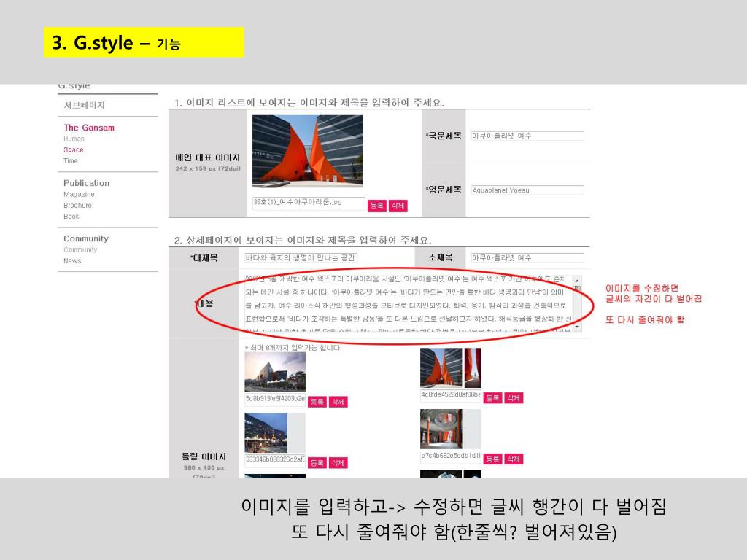
Task: Go to Magazine in sidebar
Action: pos(79,194)
